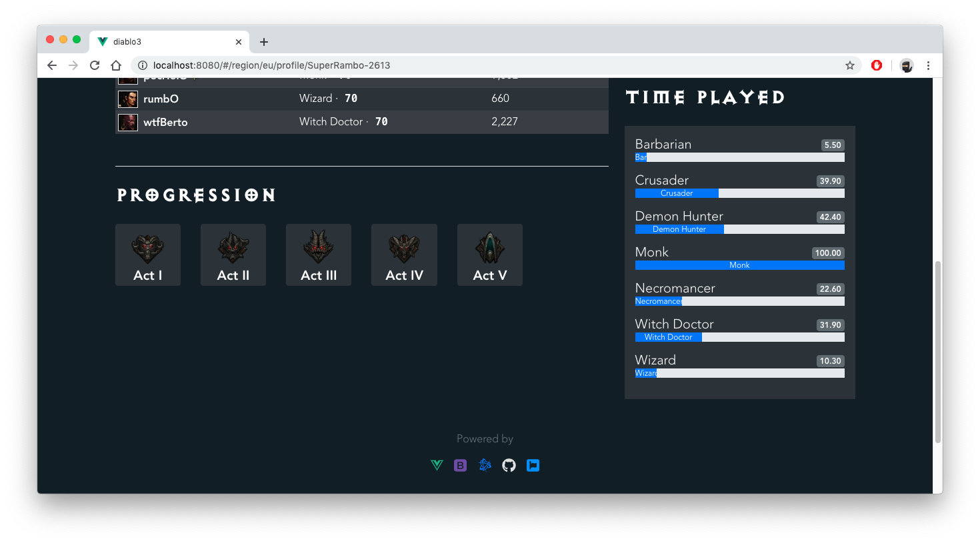Click the Monk time played bar
Image resolution: width=980 pixels, height=543 pixels.
pos(740,265)
